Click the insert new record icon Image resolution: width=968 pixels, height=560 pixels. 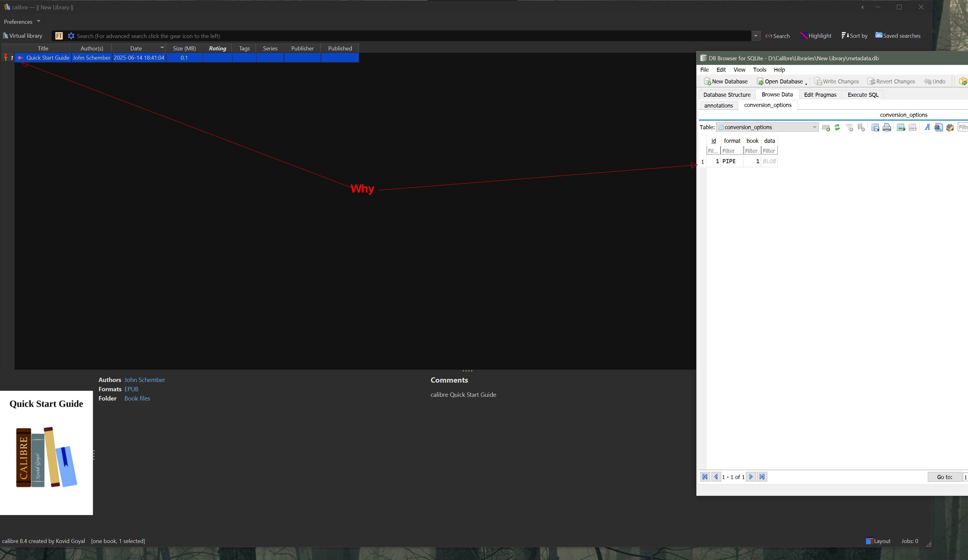[x=825, y=127]
